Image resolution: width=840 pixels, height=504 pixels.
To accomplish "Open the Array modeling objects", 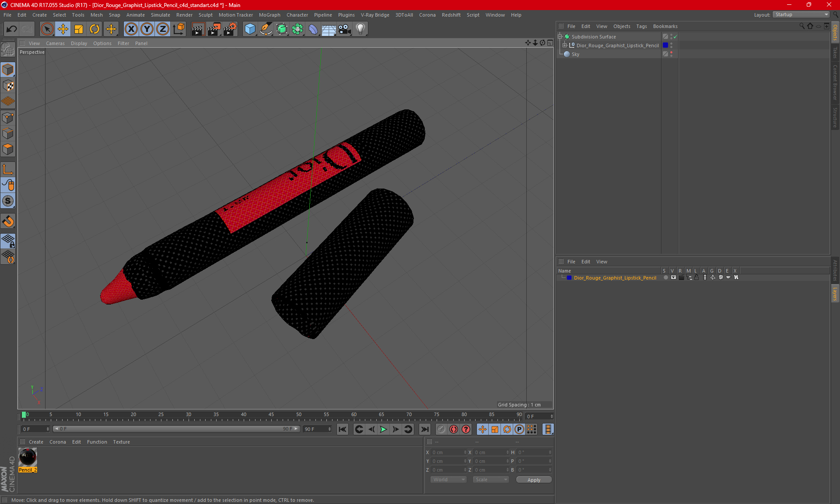I will [297, 29].
